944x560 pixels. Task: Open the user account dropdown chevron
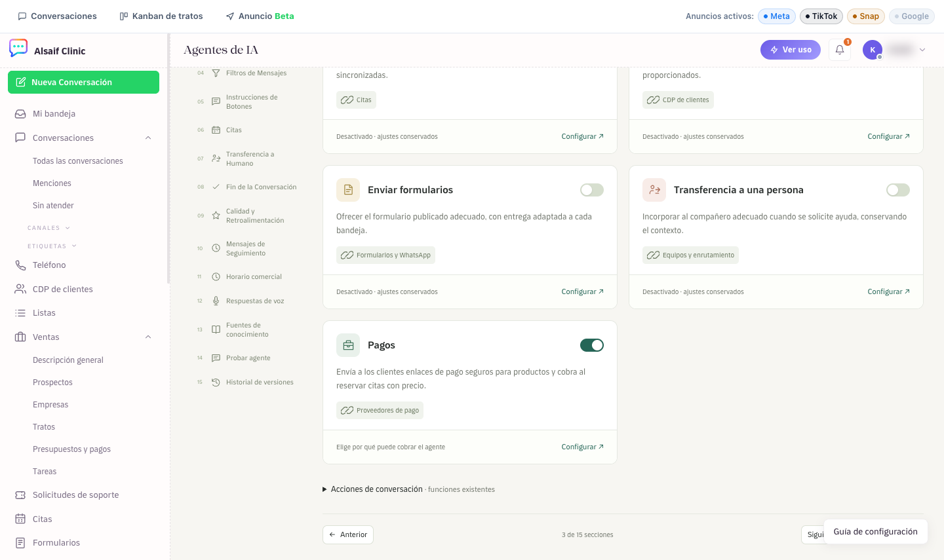coord(922,50)
